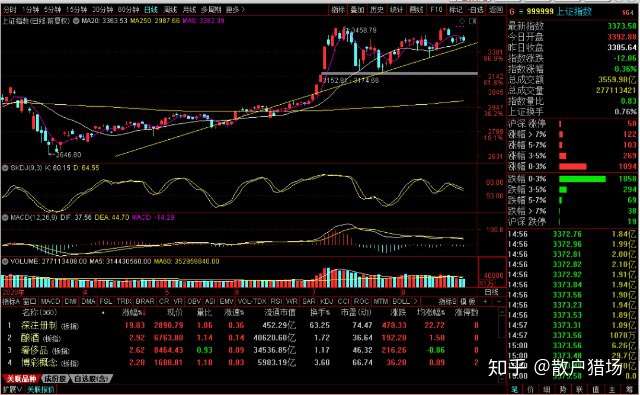Click the G icon before code 999999
This screenshot has width=640, height=395.
[x=512, y=12]
